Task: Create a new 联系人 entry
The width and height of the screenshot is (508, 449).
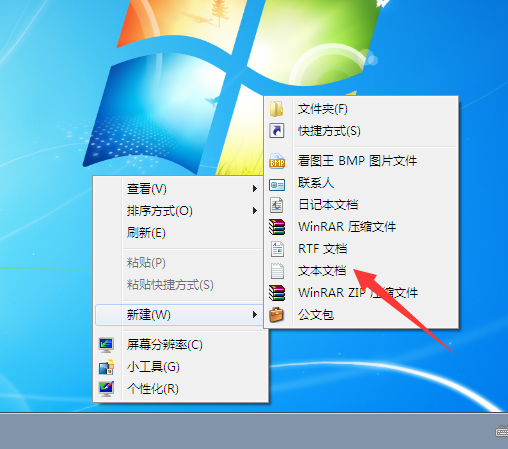Action: tap(361, 183)
